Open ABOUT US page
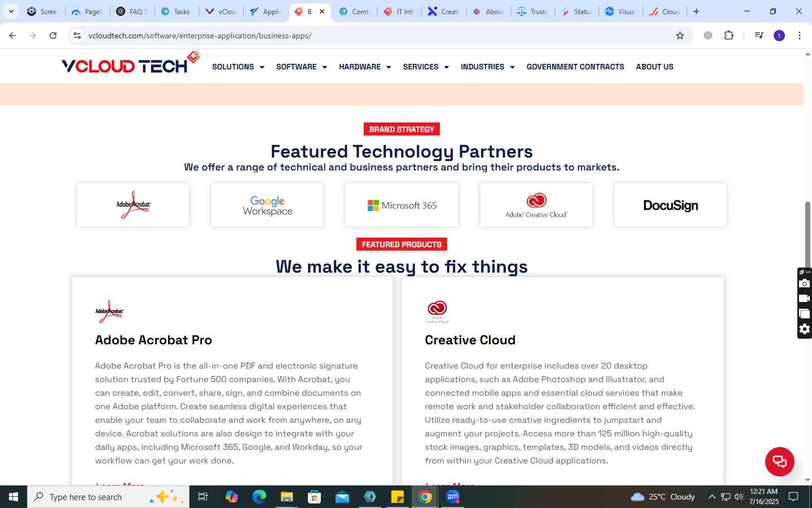Image resolution: width=812 pixels, height=508 pixels. pos(655,67)
